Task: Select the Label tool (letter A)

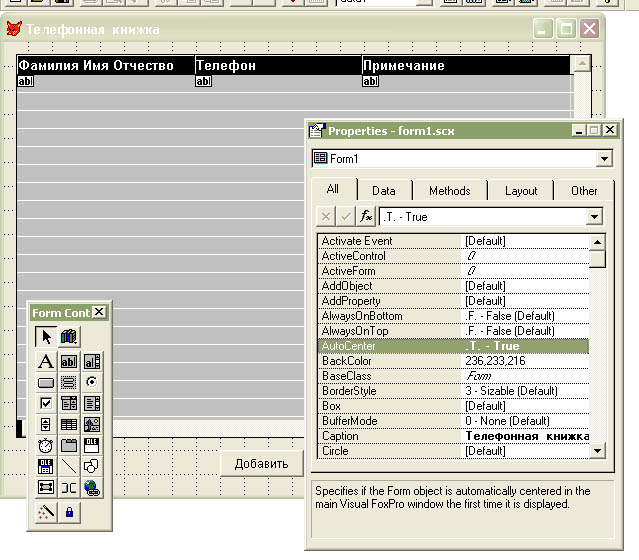Action: tap(46, 362)
